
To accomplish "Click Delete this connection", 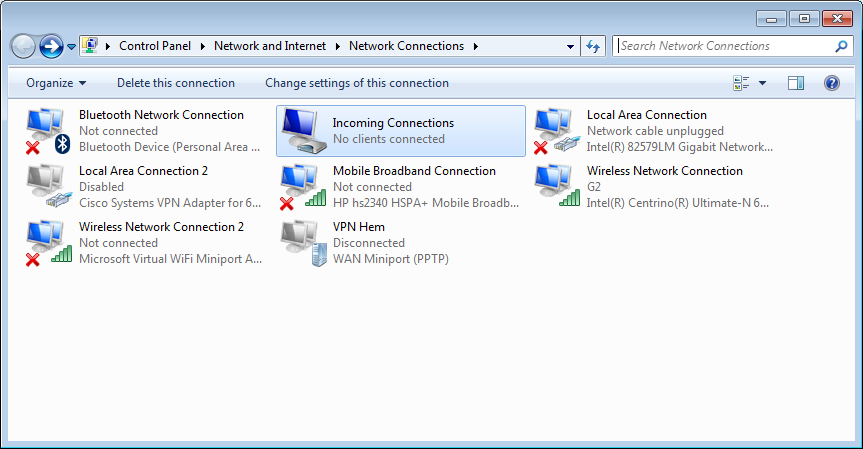I will (176, 83).
